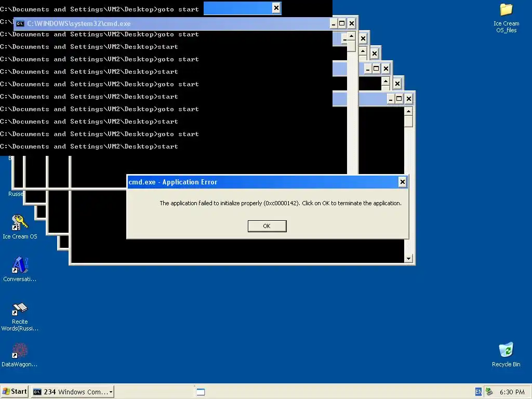532x399 pixels.
Task: Open the Start menu
Action: pyautogui.click(x=14, y=392)
